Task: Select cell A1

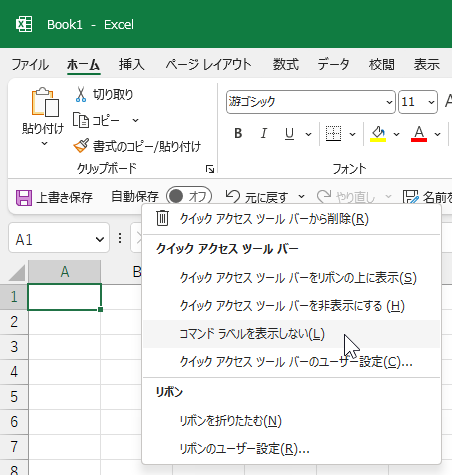Action: tap(64, 297)
